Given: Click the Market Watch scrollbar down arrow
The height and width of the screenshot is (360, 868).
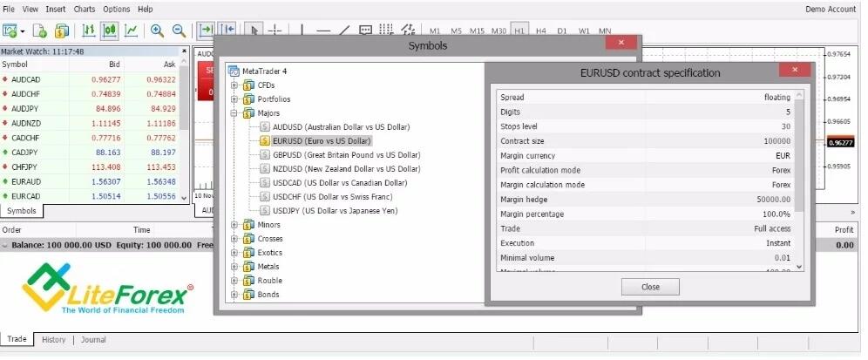Looking at the screenshot, I should coord(185,198).
